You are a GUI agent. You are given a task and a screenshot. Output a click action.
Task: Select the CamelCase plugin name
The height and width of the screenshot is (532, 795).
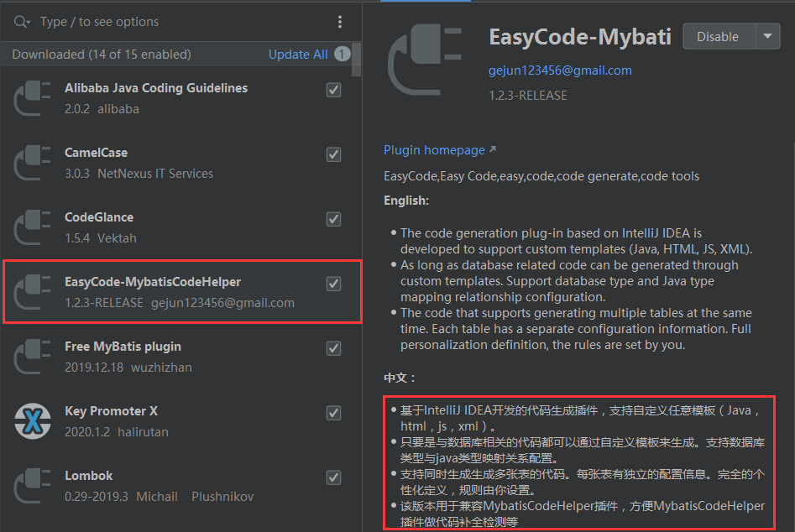tap(96, 153)
